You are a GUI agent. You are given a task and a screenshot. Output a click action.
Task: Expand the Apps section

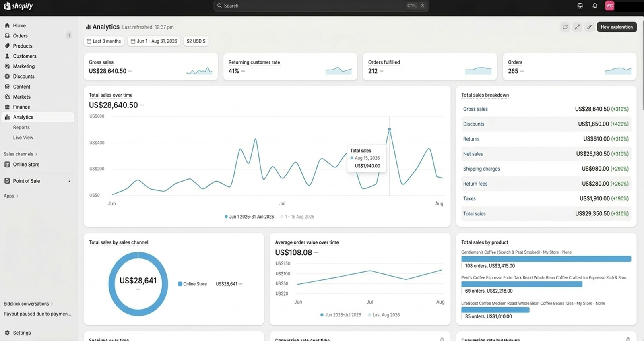[x=11, y=196]
